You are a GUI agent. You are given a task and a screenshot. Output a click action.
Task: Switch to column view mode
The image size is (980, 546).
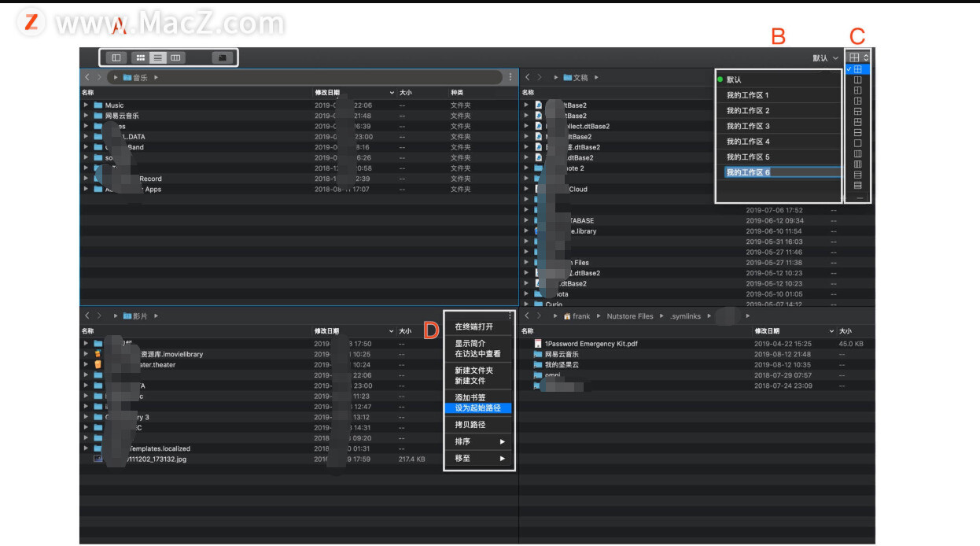click(176, 57)
